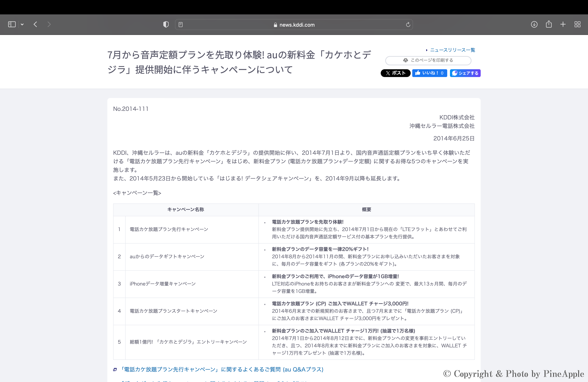This screenshot has height=382, width=588.
Task: Open the tab group dropdown chevron
Action: [x=22, y=24]
